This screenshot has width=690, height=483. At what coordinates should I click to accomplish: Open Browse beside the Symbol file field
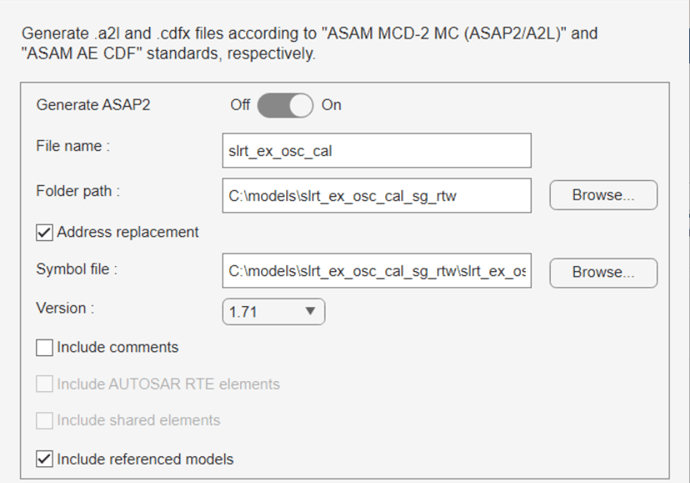click(x=603, y=272)
